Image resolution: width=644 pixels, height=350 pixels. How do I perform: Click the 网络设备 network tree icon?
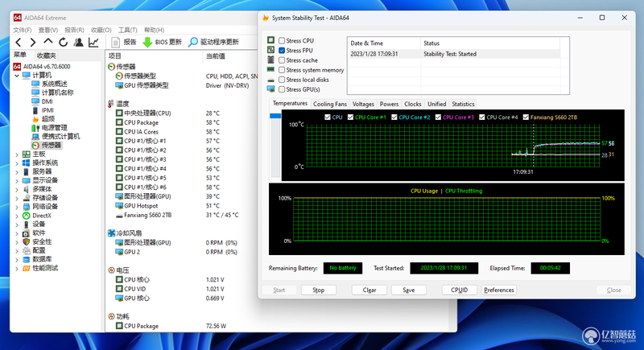[x=27, y=207]
